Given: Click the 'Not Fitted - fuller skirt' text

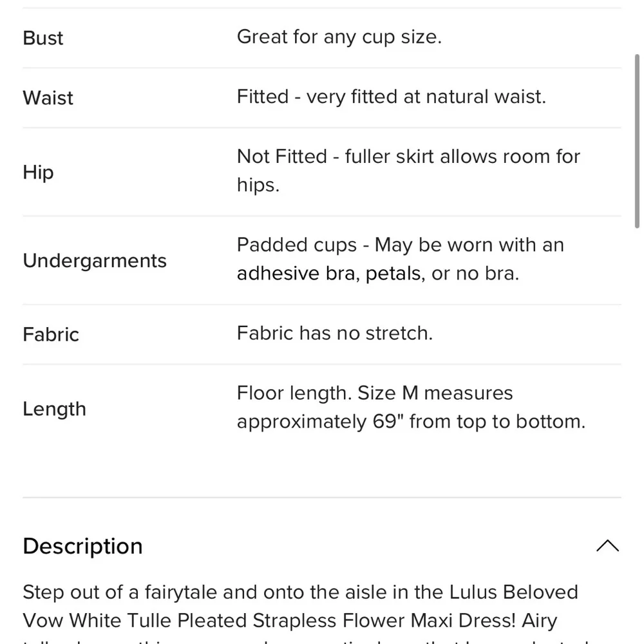Looking at the screenshot, I should pos(408,156).
